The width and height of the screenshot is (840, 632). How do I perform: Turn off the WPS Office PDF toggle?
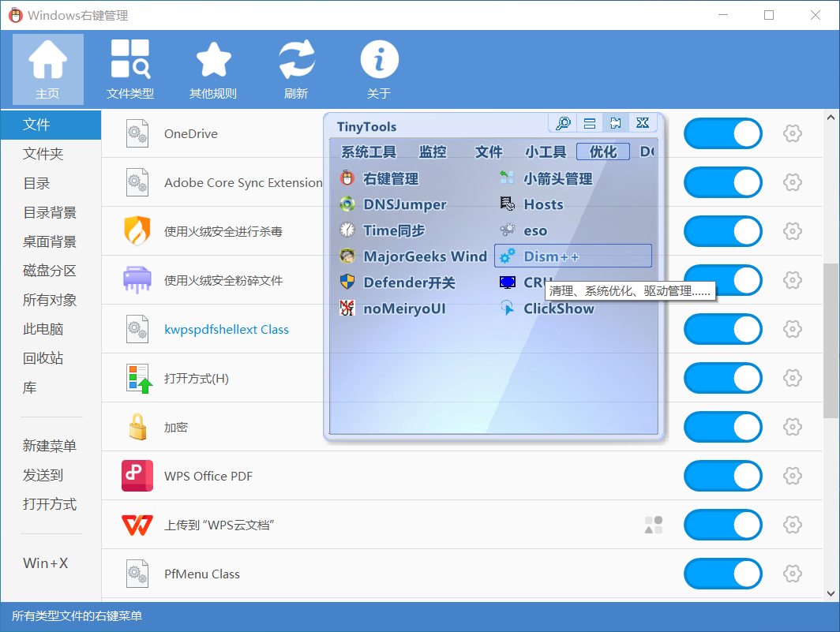tap(722, 476)
